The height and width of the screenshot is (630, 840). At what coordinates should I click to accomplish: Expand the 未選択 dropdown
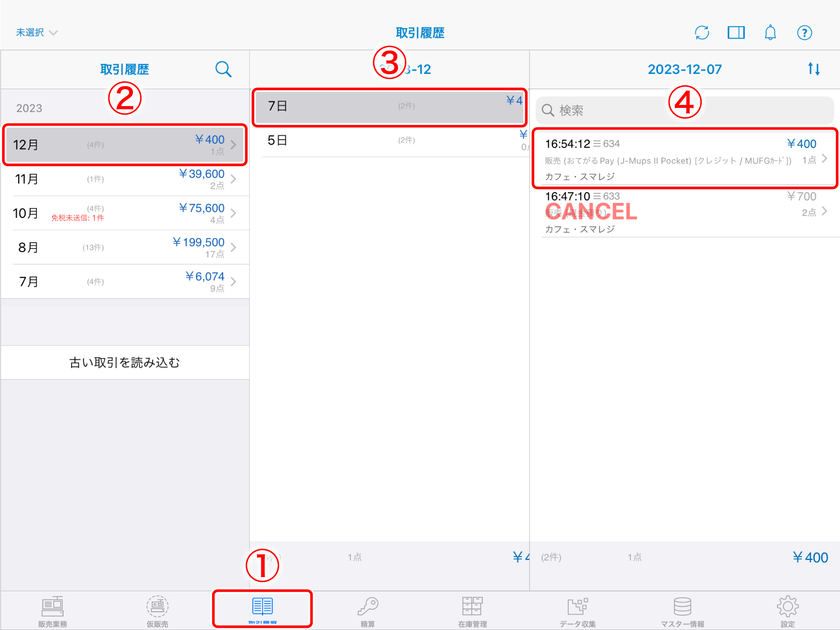coord(37,33)
